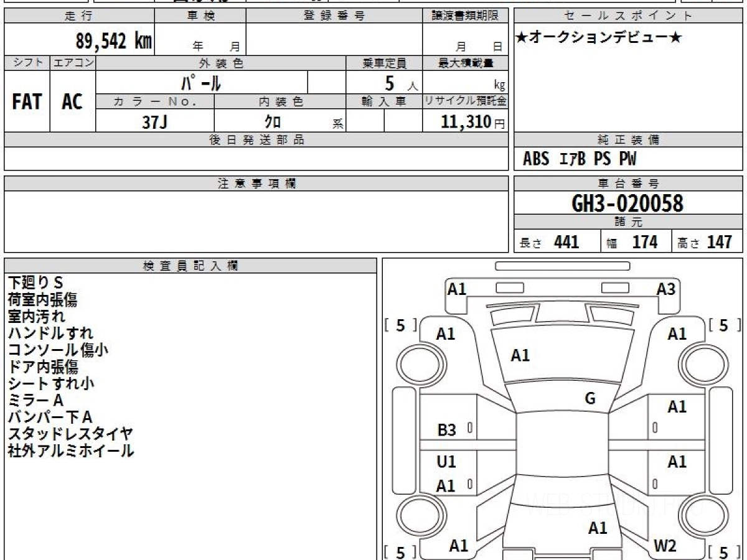Select the inspector note ハンドルすれ

51,334
